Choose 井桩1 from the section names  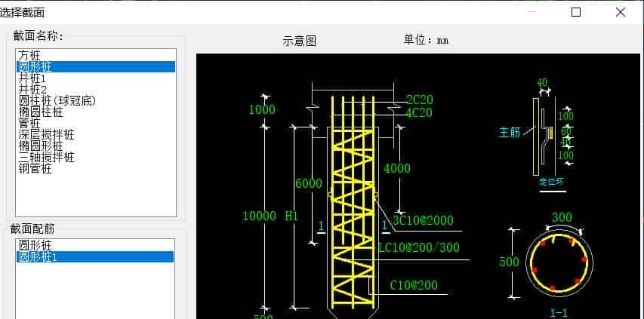coord(33,78)
